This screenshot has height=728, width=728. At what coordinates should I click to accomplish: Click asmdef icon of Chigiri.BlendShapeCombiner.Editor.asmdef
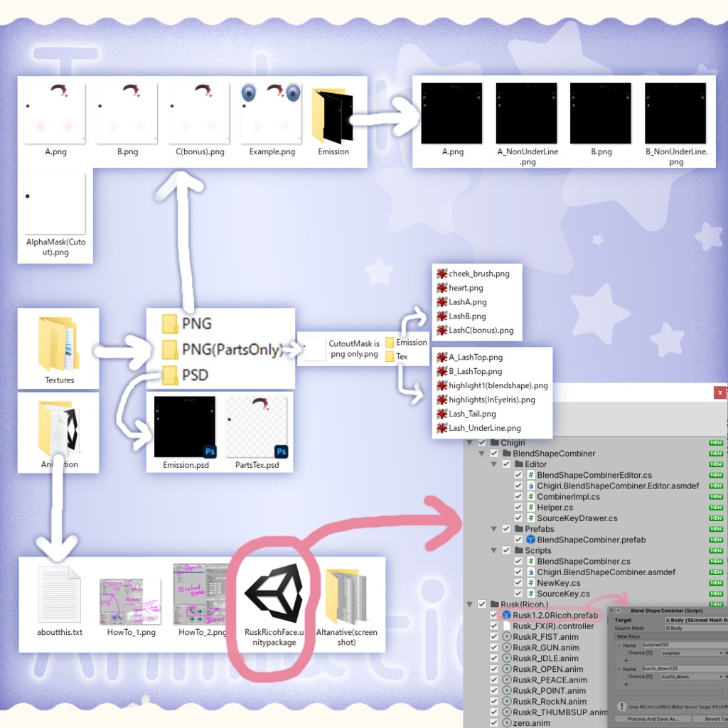point(530,486)
